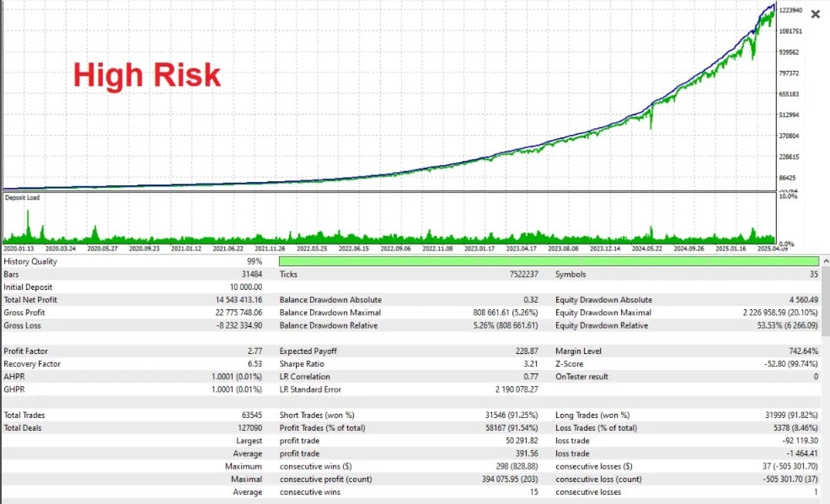Select largest profit trade value 50 291.82
Image resolution: width=830 pixels, height=504 pixels.
coord(522,441)
